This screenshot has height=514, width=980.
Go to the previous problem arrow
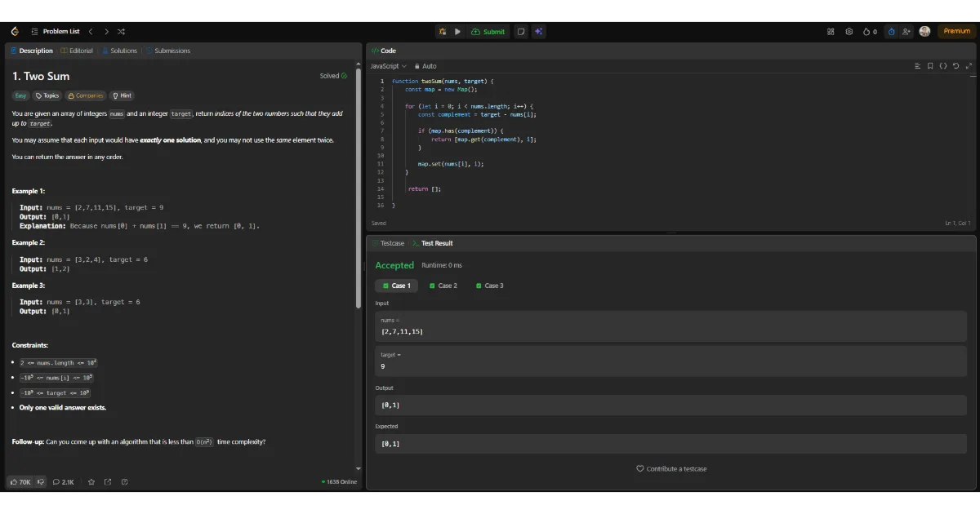91,32
